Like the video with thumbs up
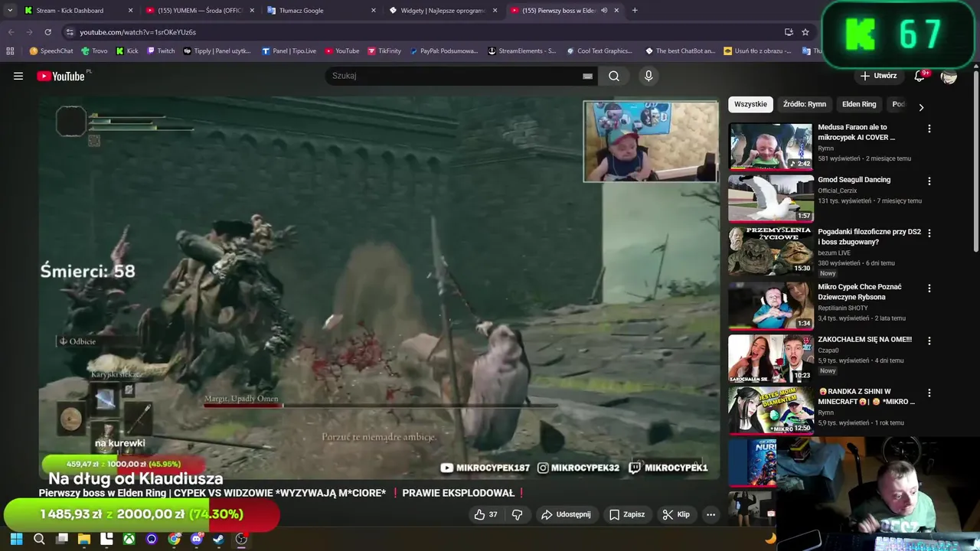Viewport: 980px width, 551px height. [485, 514]
